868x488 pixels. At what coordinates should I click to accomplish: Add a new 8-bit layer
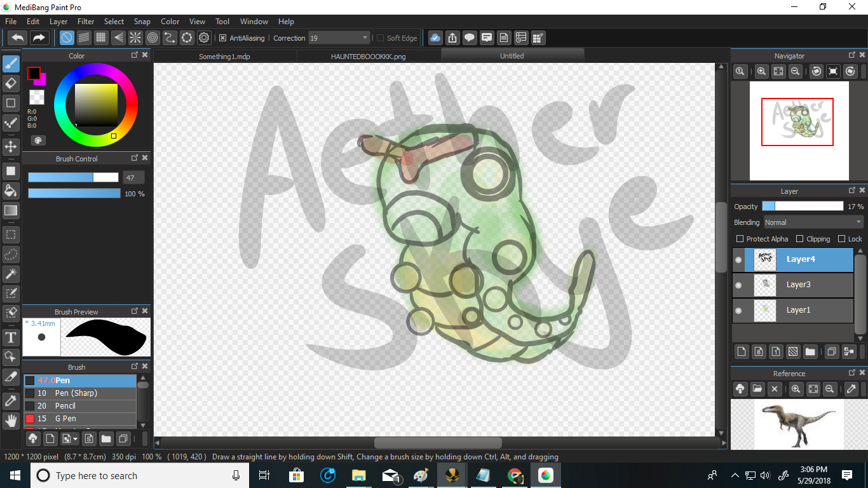(x=758, y=351)
